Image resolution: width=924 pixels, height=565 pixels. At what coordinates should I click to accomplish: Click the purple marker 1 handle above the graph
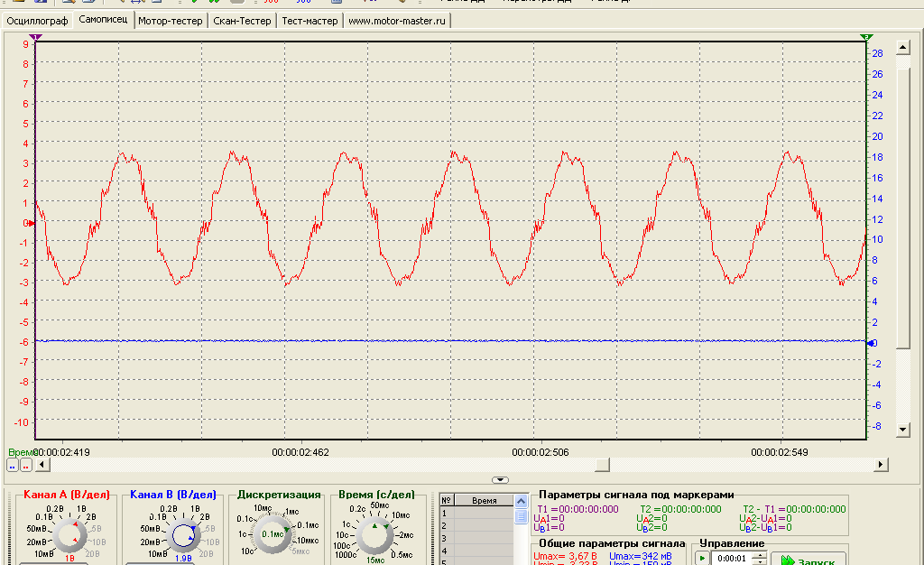pos(35,38)
